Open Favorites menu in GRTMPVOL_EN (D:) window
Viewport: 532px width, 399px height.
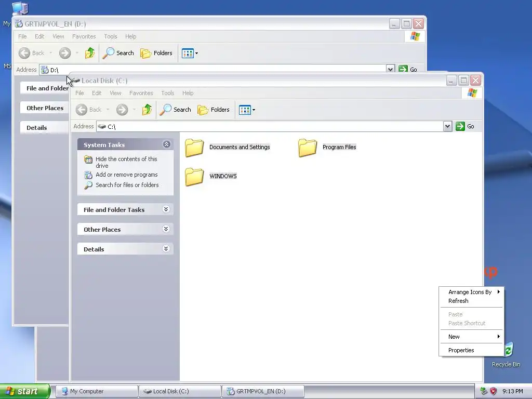point(84,36)
